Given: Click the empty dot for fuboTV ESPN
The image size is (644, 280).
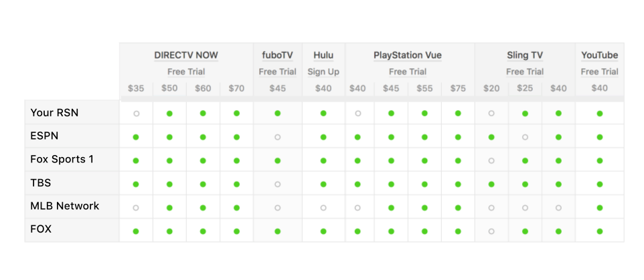Looking at the screenshot, I should (278, 137).
